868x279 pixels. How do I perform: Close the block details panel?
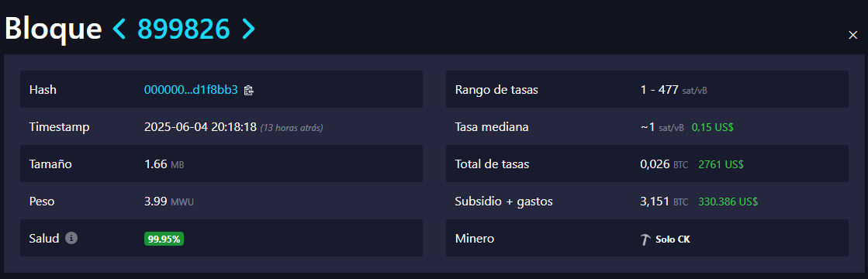[853, 35]
